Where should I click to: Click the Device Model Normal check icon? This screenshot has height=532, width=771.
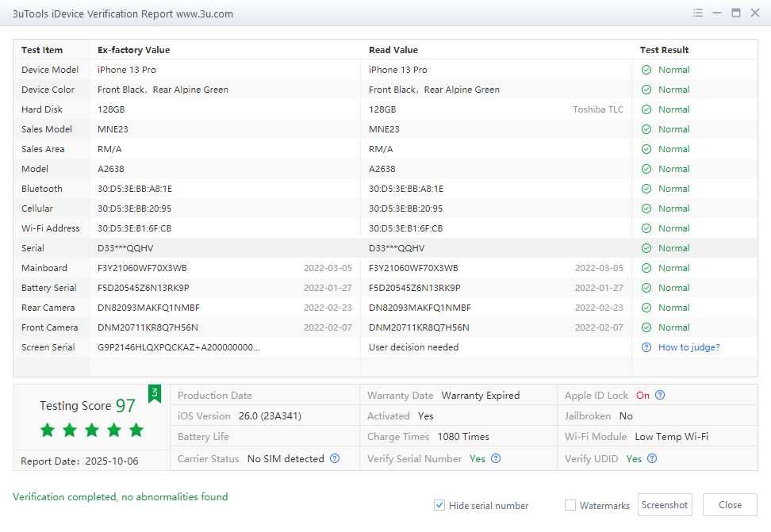pos(646,70)
